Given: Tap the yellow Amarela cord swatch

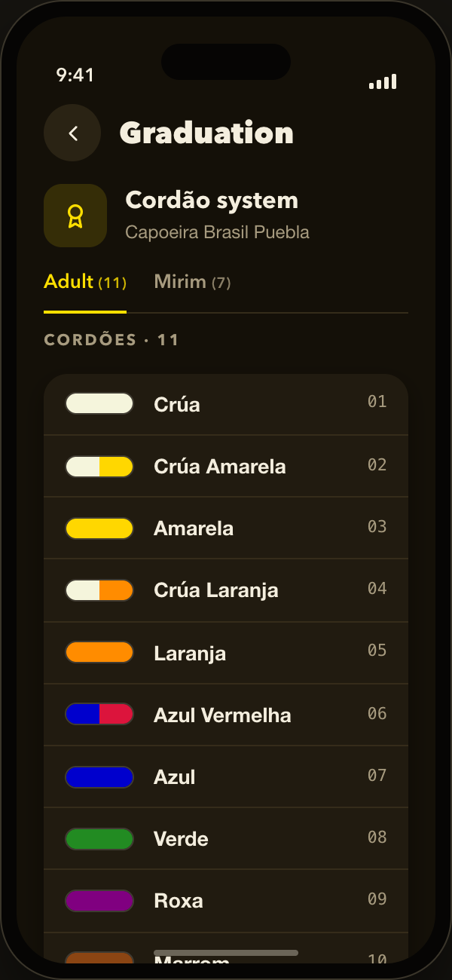Looking at the screenshot, I should point(99,528).
